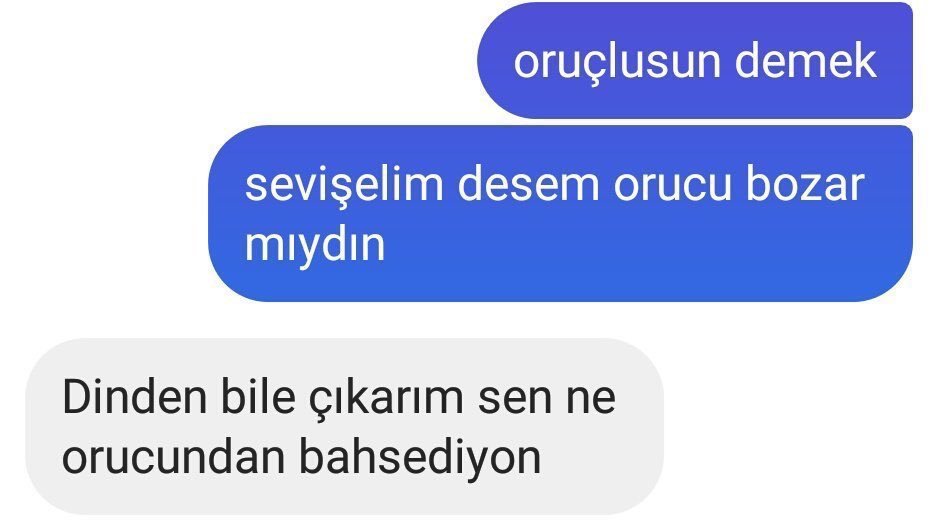Select the 'oruçlusun demek' sent message bubble
Viewport: 937px width, 528px height.
coord(694,60)
